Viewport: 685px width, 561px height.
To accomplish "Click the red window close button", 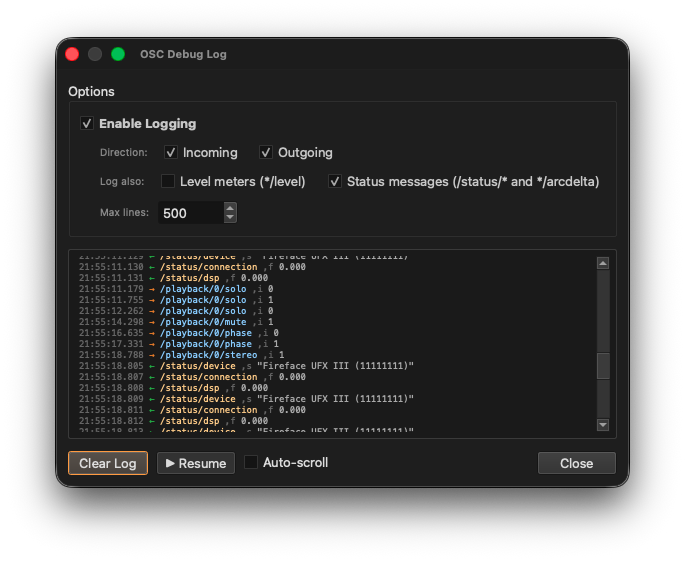I will pos(72,54).
